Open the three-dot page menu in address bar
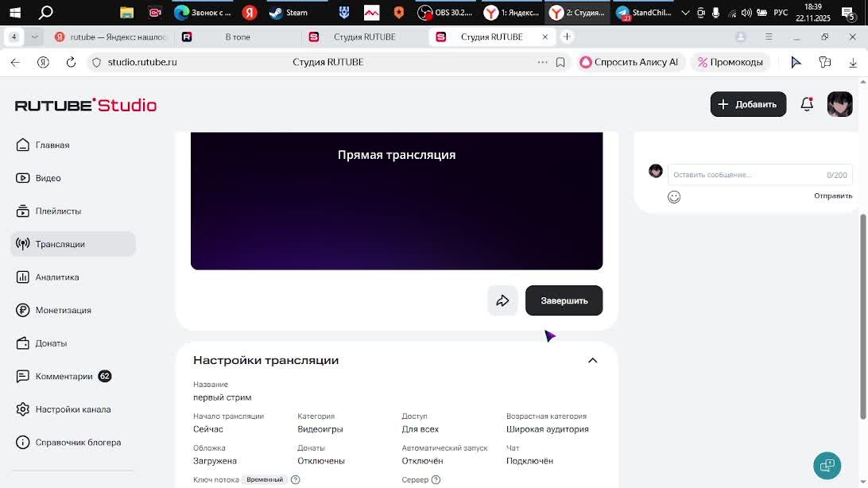 tap(542, 63)
